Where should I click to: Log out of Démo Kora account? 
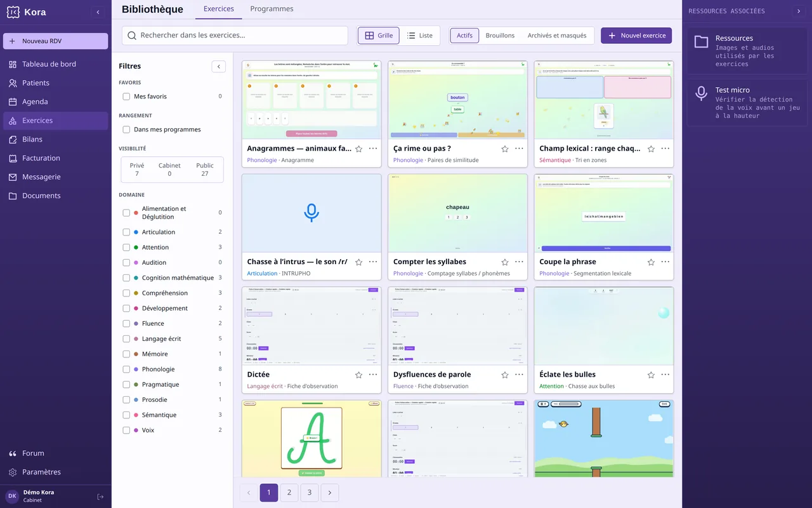pyautogui.click(x=100, y=497)
